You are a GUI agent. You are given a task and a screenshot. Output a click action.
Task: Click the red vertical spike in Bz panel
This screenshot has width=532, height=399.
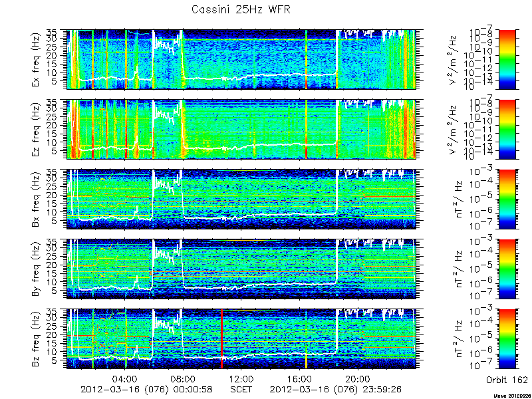(221, 339)
